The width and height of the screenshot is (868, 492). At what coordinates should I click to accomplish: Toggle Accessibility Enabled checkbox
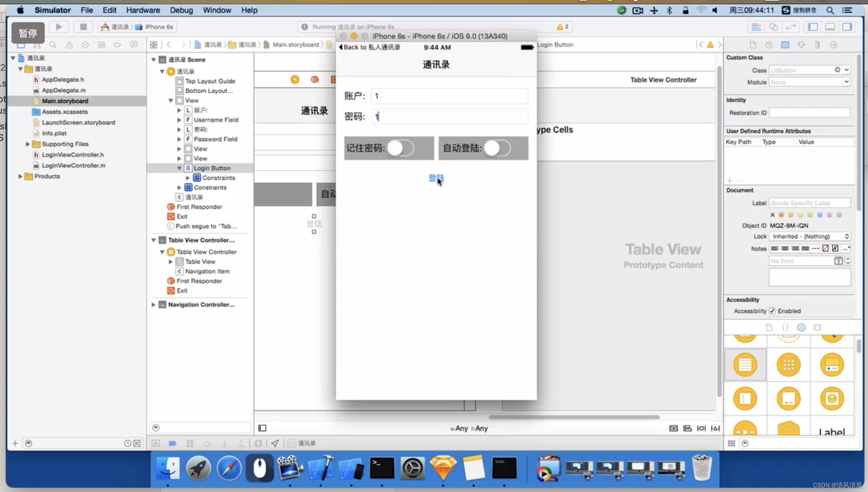(x=772, y=310)
